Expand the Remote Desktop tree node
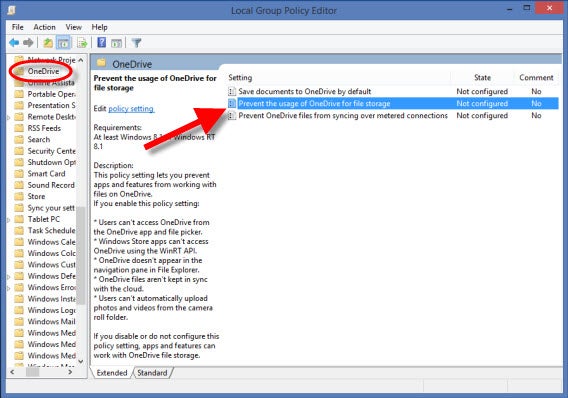 point(9,117)
